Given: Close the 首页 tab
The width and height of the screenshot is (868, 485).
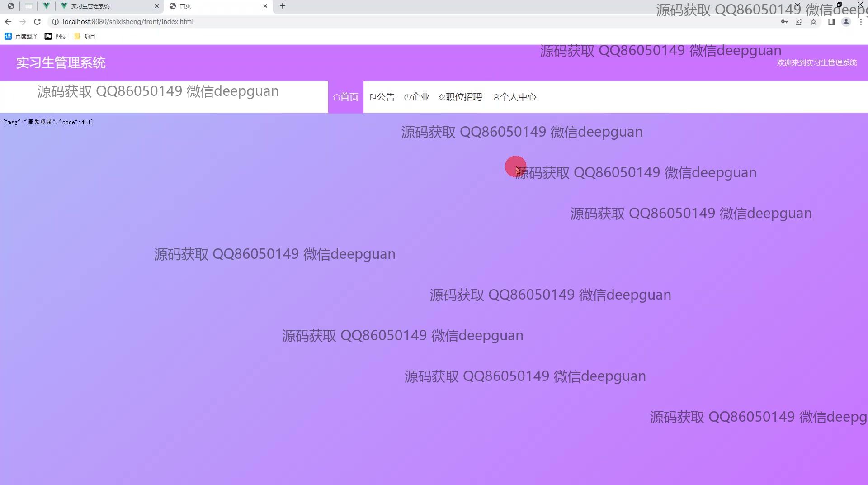Looking at the screenshot, I should pos(265,6).
